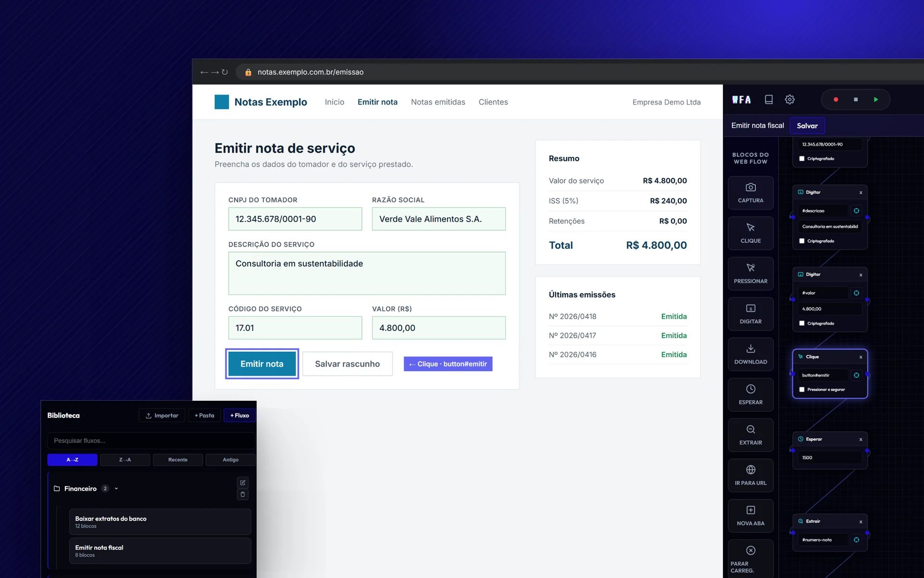
Task: Add a Clique block from the palette
Action: (x=750, y=233)
